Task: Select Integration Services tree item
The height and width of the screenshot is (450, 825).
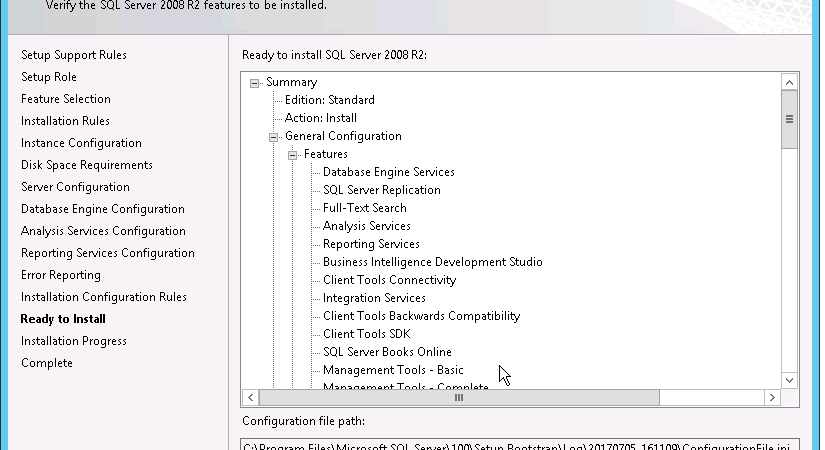Action: (x=374, y=298)
